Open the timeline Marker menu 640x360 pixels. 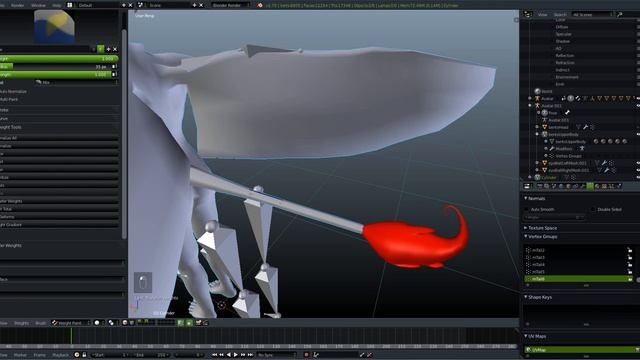click(20, 355)
